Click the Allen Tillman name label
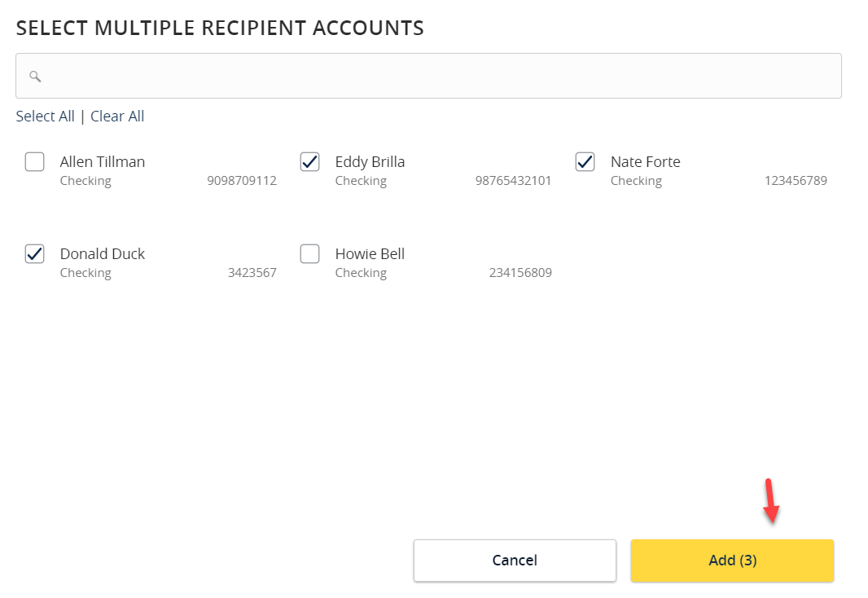 (x=103, y=162)
